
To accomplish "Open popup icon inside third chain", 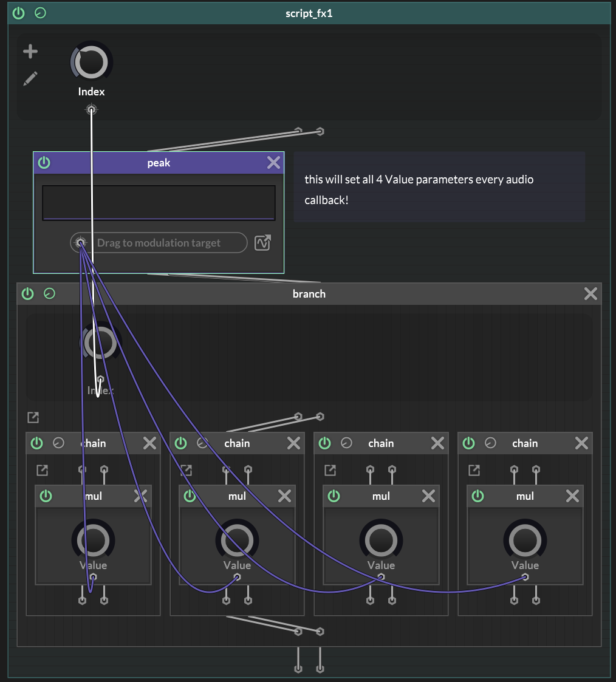I will click(330, 470).
